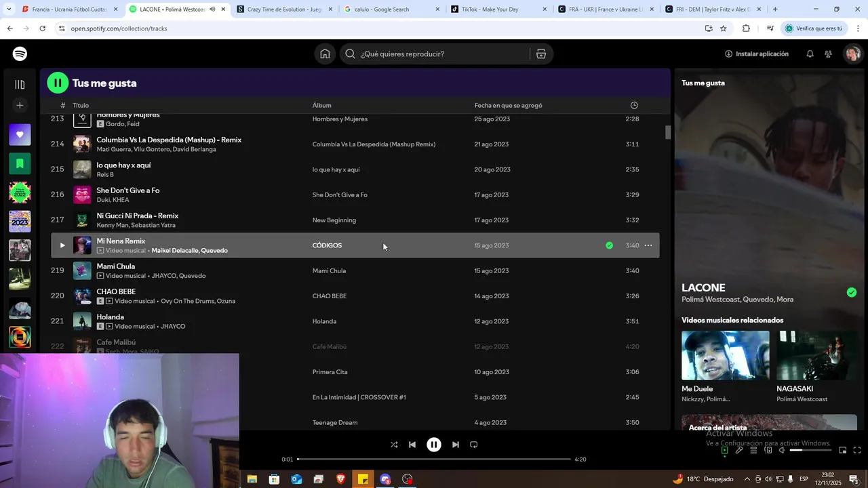Mute the LACONE tab audio icon
Screen dimensions: 868x488
tap(212, 9)
